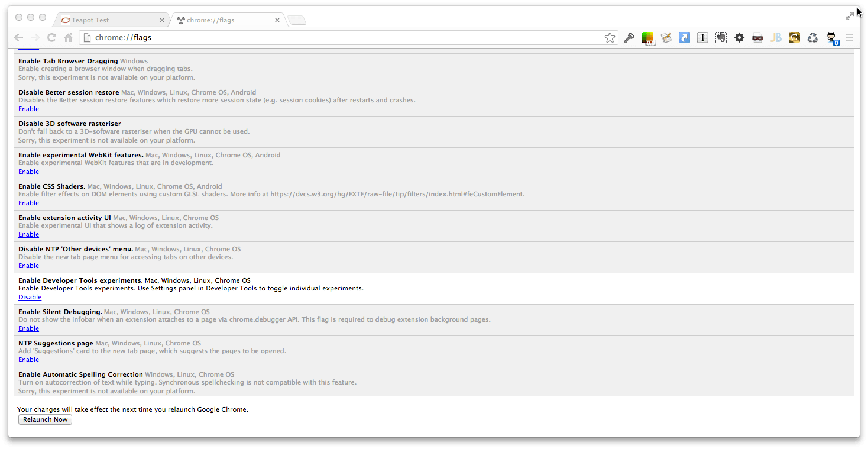
Task: Open the Chrome hamburger menu
Action: click(849, 38)
